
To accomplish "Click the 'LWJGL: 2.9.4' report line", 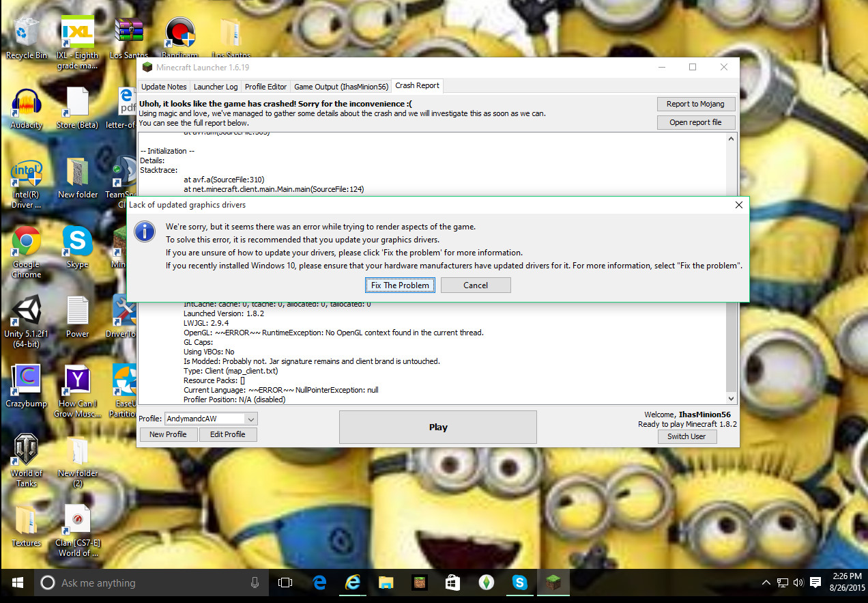I will click(x=206, y=323).
